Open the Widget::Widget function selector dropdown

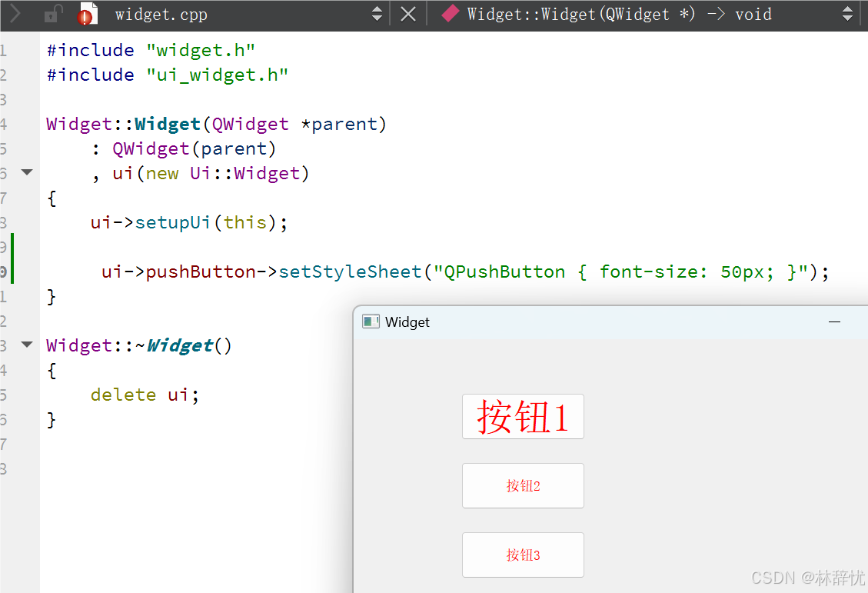click(847, 14)
